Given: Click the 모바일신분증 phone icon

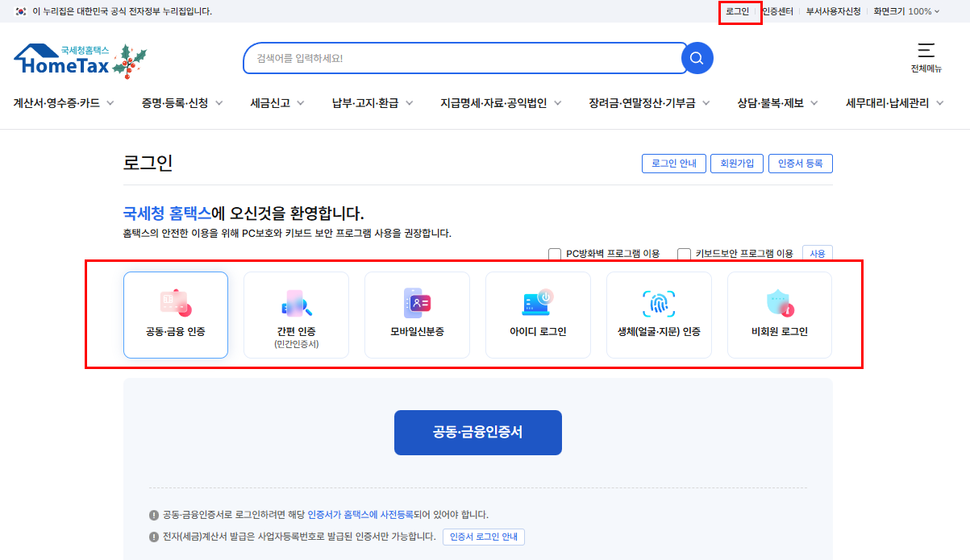Looking at the screenshot, I should (x=417, y=303).
